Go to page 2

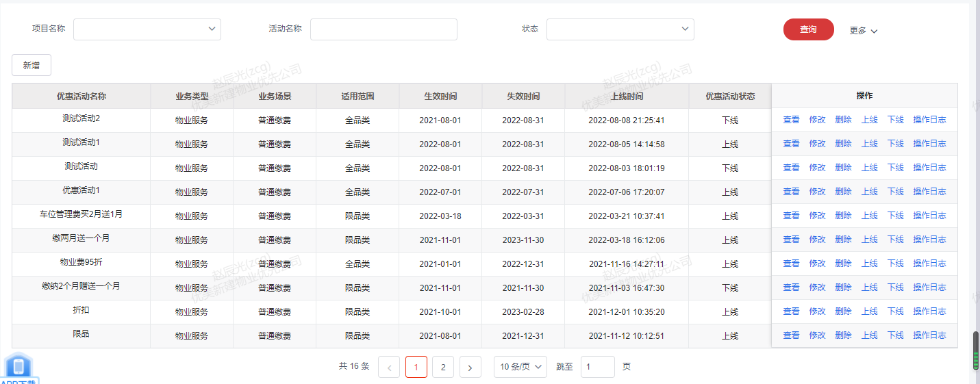pyautogui.click(x=443, y=368)
